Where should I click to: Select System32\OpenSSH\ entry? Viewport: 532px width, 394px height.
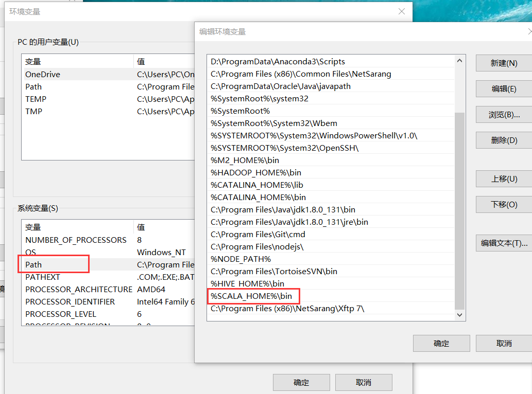[x=331, y=148]
